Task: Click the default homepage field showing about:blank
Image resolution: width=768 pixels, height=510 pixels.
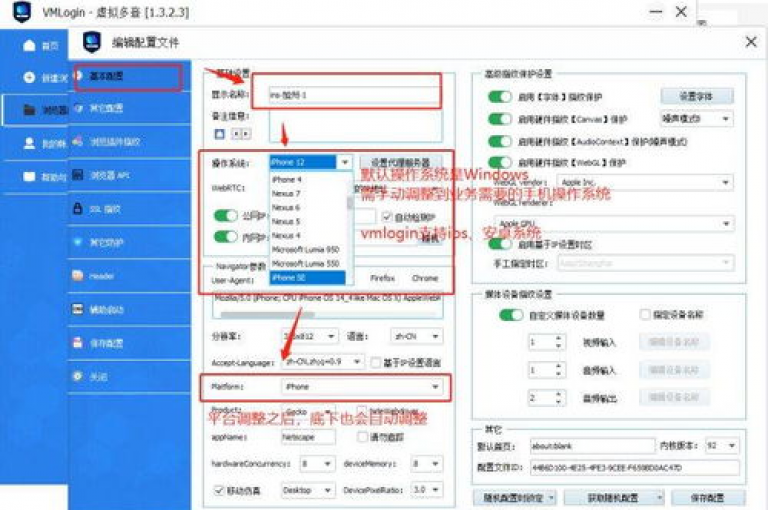Action: click(x=592, y=446)
